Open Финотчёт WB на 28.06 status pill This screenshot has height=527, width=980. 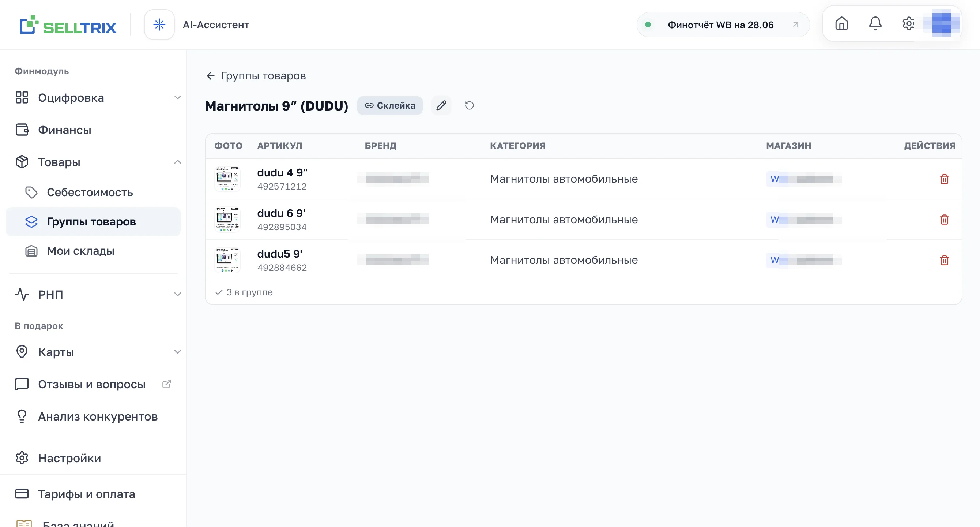723,25
